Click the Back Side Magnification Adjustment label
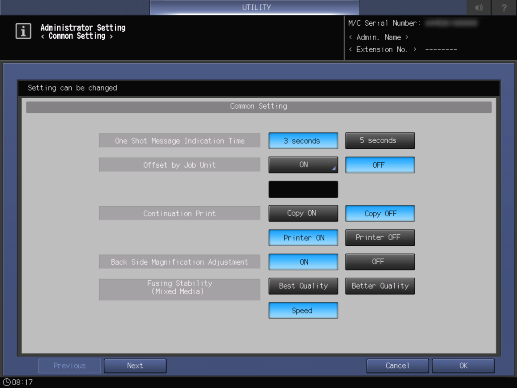The width and height of the screenshot is (517, 388). tap(179, 262)
